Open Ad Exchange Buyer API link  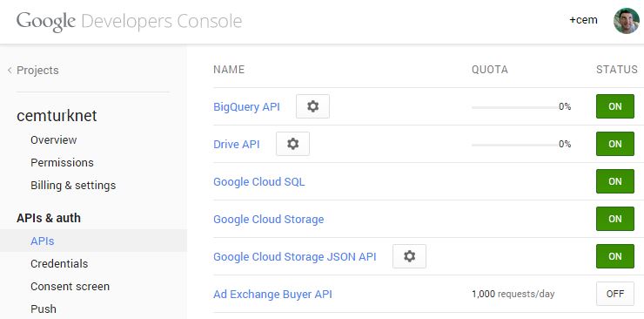[x=272, y=295]
